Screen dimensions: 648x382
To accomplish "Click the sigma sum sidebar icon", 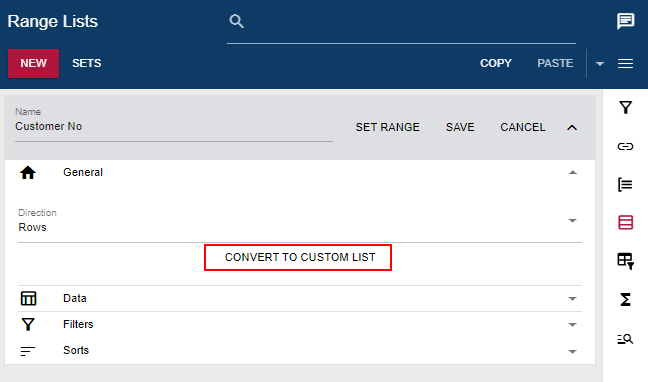I will pyautogui.click(x=625, y=299).
